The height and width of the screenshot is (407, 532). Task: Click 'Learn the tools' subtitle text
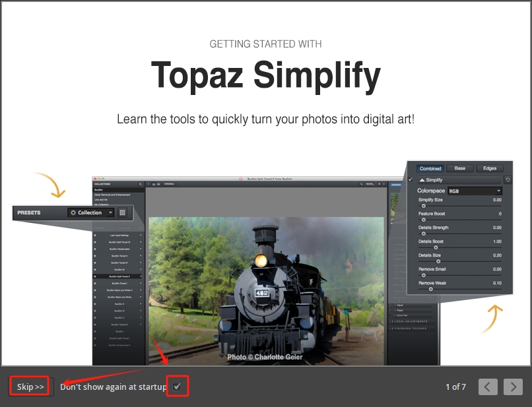click(265, 119)
